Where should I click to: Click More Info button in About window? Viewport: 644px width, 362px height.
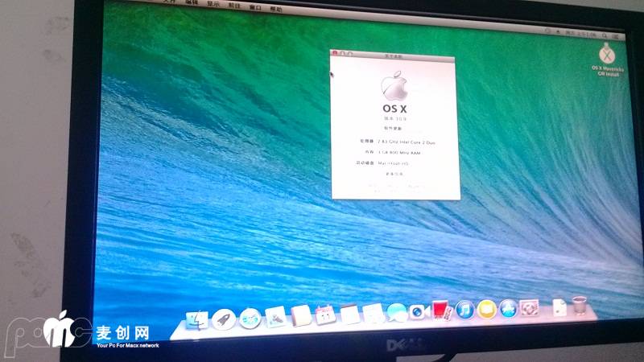[x=394, y=173]
